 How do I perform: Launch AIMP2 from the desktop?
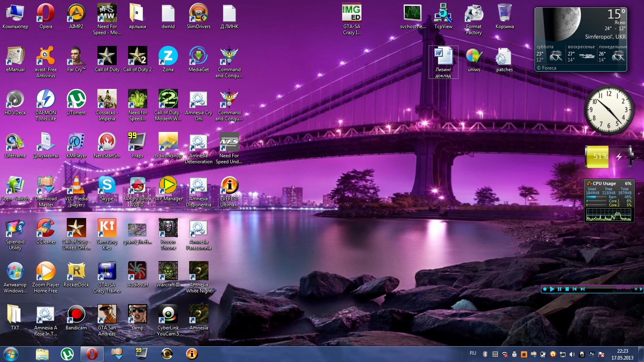76,16
